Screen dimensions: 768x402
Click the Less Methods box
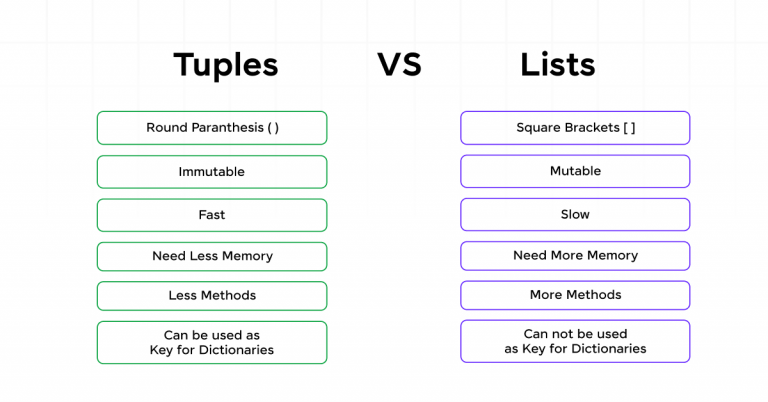(212, 296)
